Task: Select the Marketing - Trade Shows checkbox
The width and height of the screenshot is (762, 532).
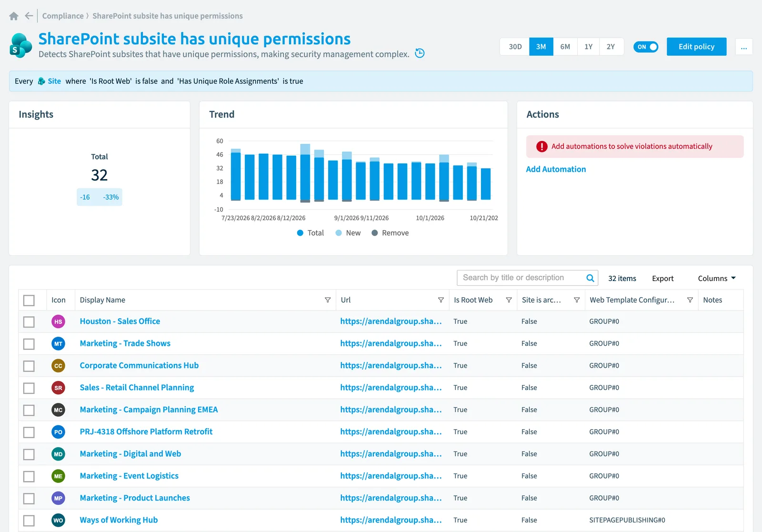Action: point(29,344)
